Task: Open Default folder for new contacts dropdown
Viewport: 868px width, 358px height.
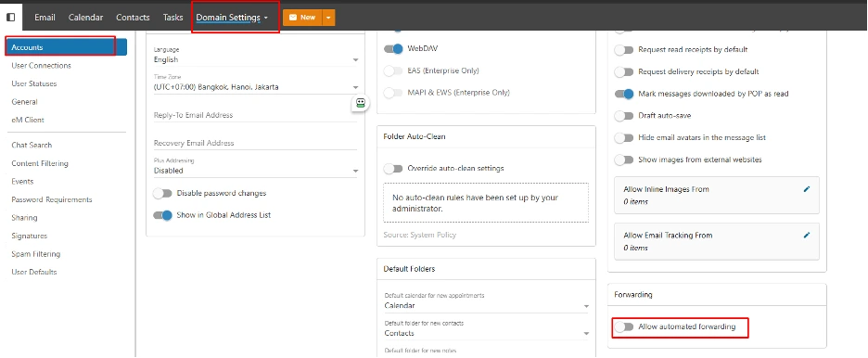Action: pos(487,334)
